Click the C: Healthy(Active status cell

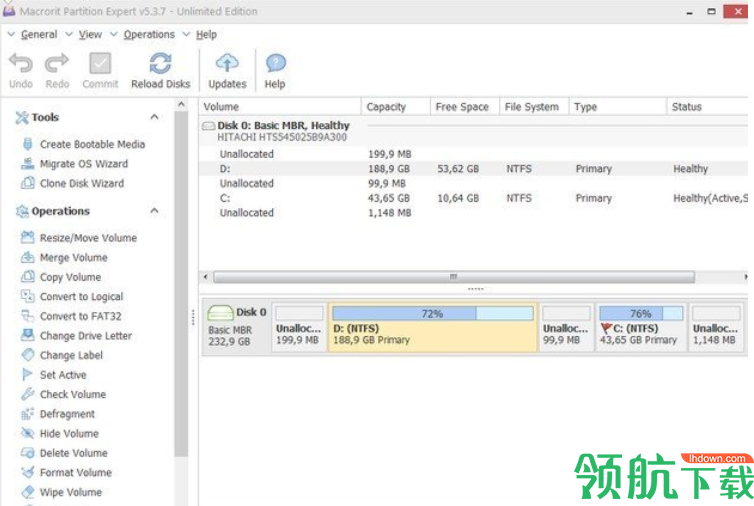[x=711, y=198]
